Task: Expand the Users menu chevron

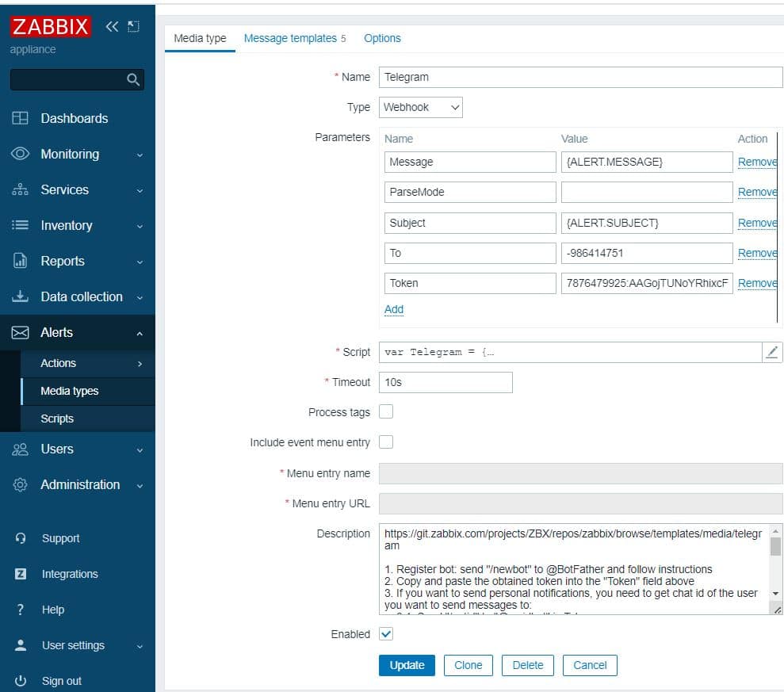Action: tap(140, 450)
